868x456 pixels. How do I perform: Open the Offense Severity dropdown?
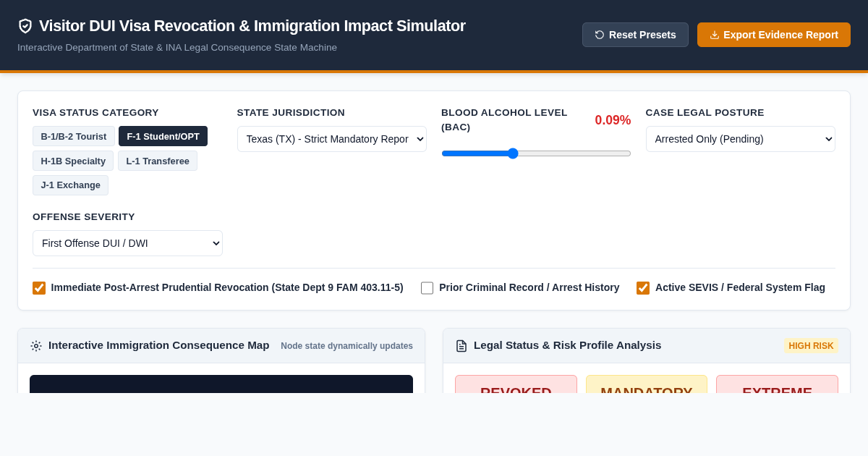pos(127,243)
